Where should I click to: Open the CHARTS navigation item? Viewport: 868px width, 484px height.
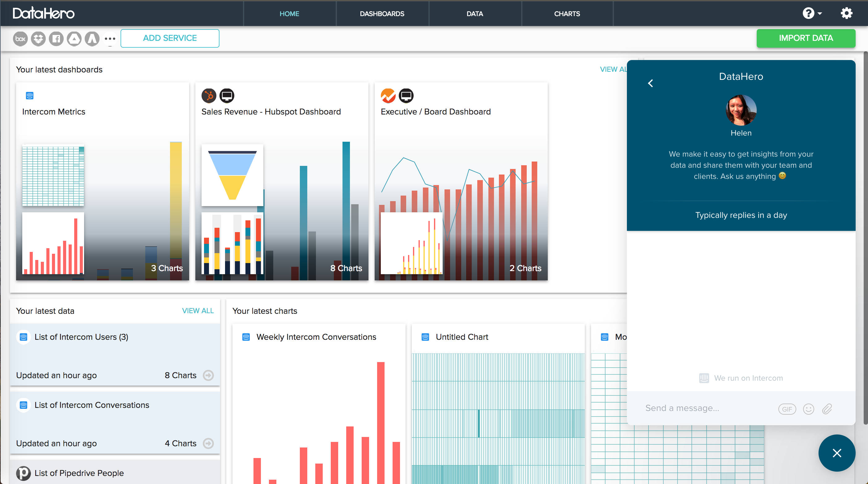567,14
